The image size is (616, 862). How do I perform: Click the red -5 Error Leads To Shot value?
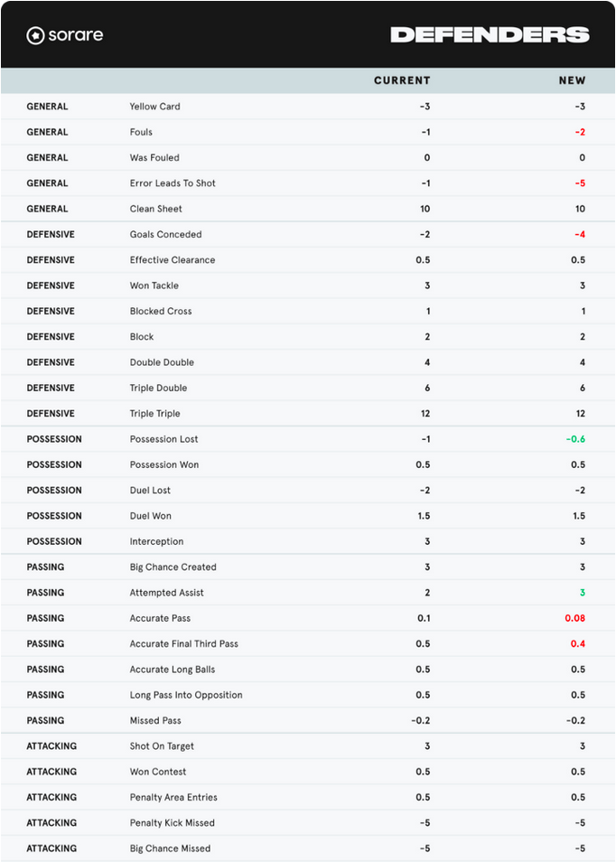coord(580,183)
